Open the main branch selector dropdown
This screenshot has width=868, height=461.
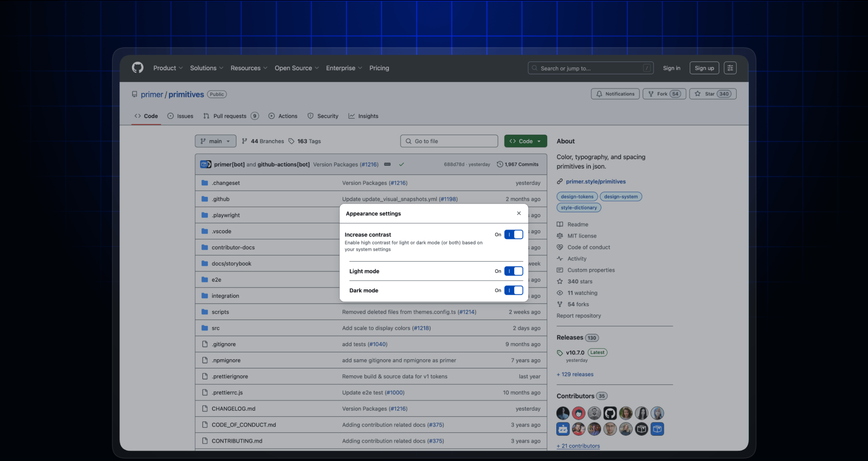tap(215, 141)
